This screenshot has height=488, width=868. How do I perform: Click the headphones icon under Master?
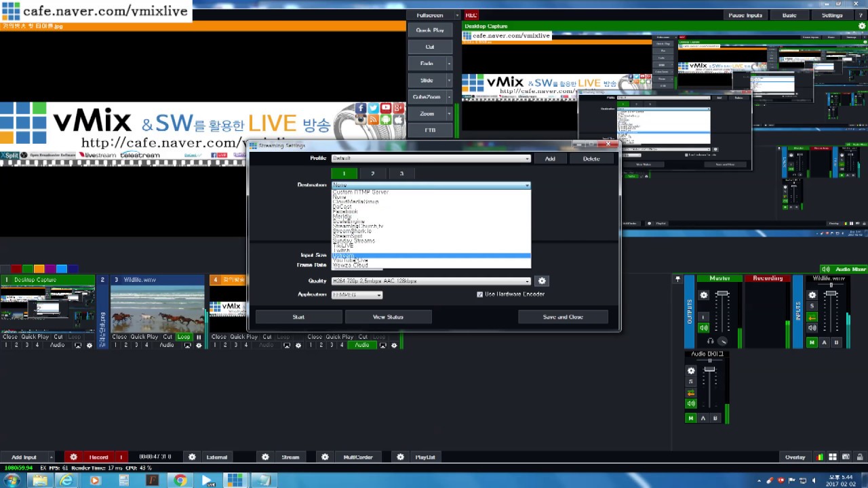click(x=710, y=341)
